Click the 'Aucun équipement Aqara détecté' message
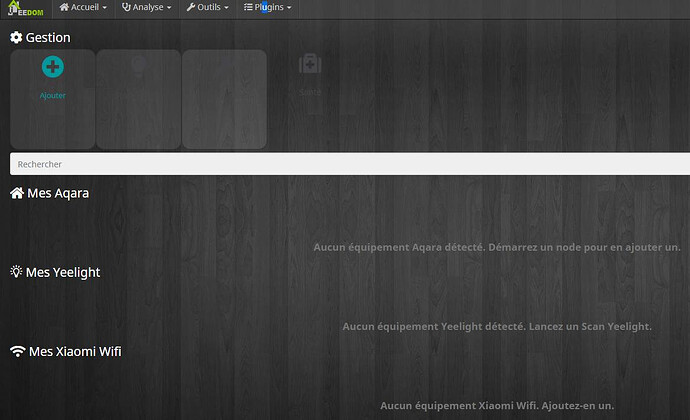This screenshot has width=690, height=420. click(x=497, y=247)
